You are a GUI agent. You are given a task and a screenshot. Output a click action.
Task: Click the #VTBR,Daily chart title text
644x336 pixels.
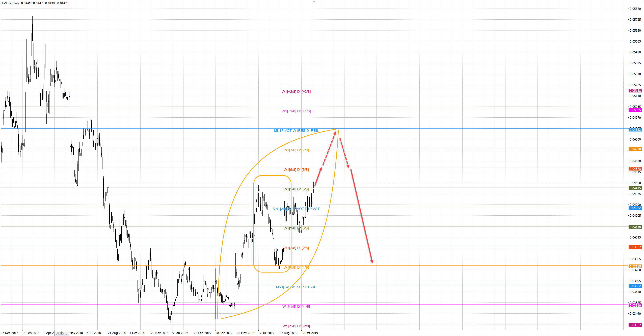(x=10, y=3)
